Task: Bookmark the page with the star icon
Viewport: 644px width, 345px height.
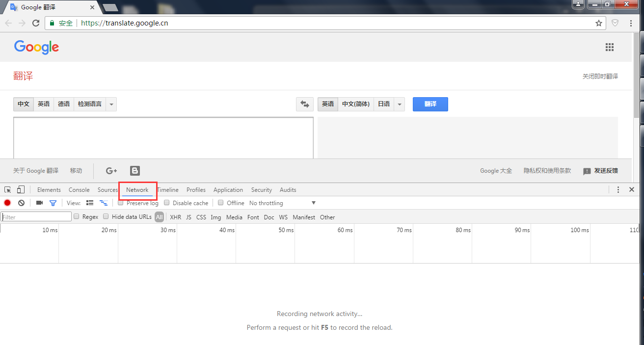Action: (599, 23)
